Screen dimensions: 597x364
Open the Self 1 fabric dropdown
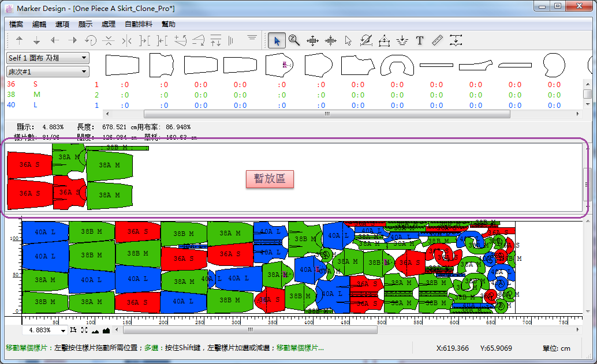(x=47, y=58)
